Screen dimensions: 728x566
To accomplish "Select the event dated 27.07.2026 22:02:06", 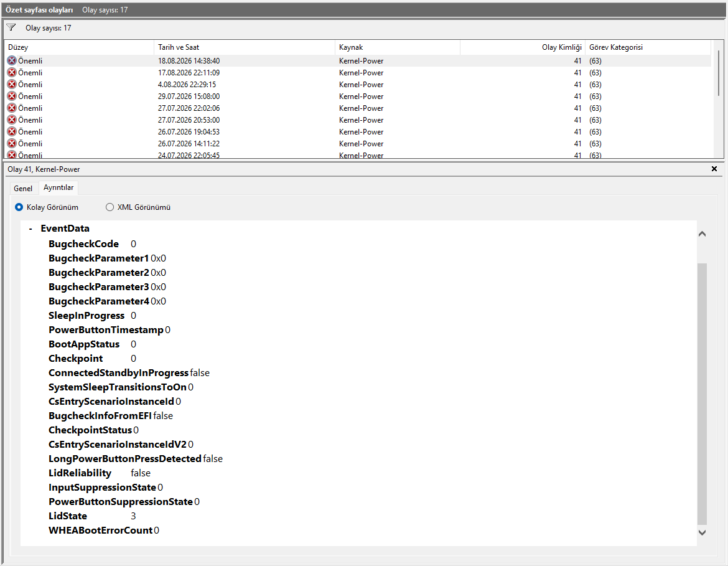I will coord(358,108).
